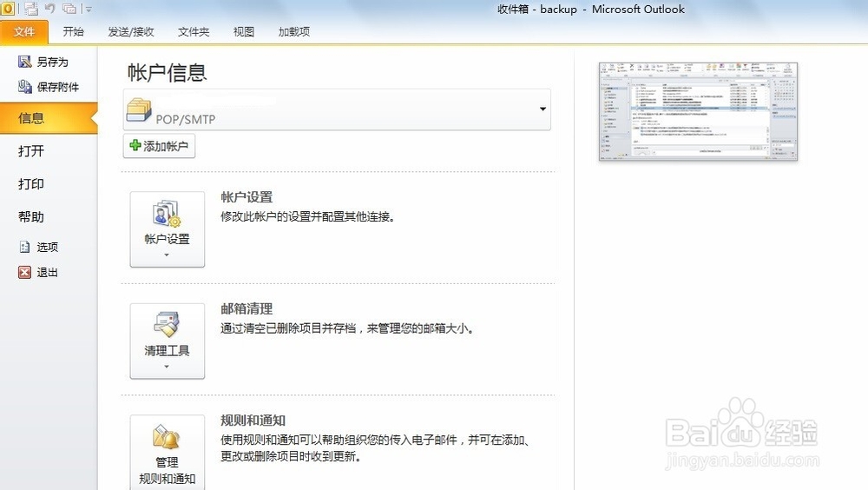
Task: Switch to the 开始 ribbon tab
Action: 73,31
